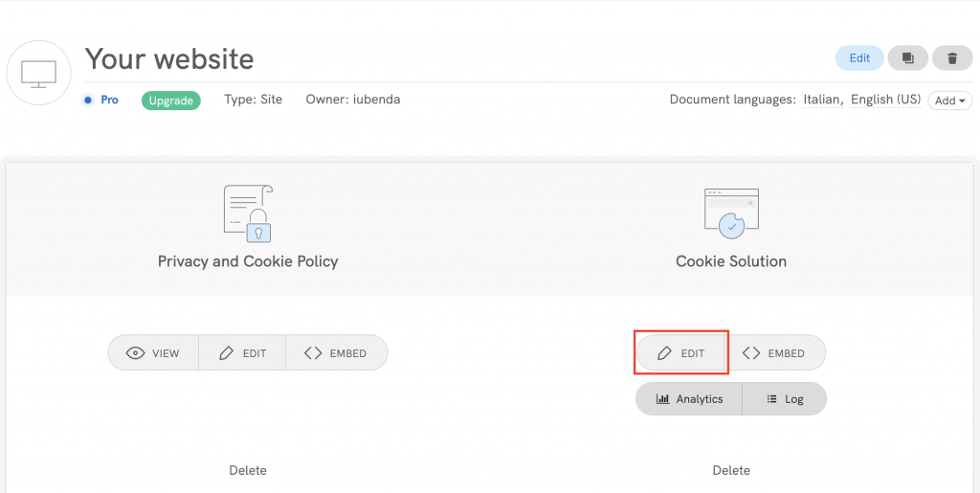Open Embed for Privacy and Cookie Policy
980x493 pixels.
pos(336,353)
